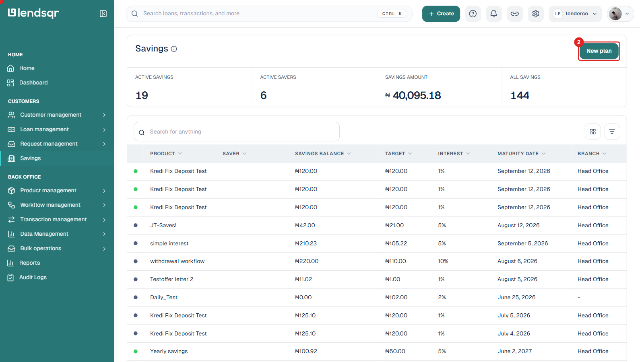Expand Transaction management submenu chevron

click(x=104, y=220)
